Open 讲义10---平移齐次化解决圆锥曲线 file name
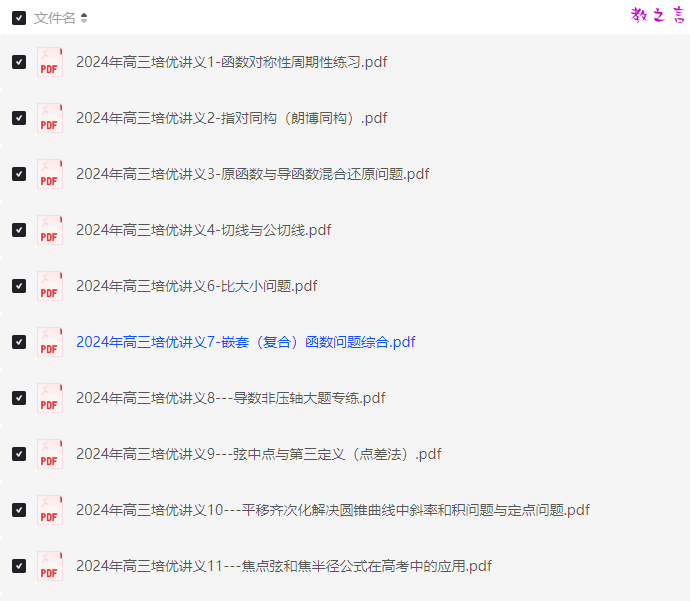 pos(333,510)
